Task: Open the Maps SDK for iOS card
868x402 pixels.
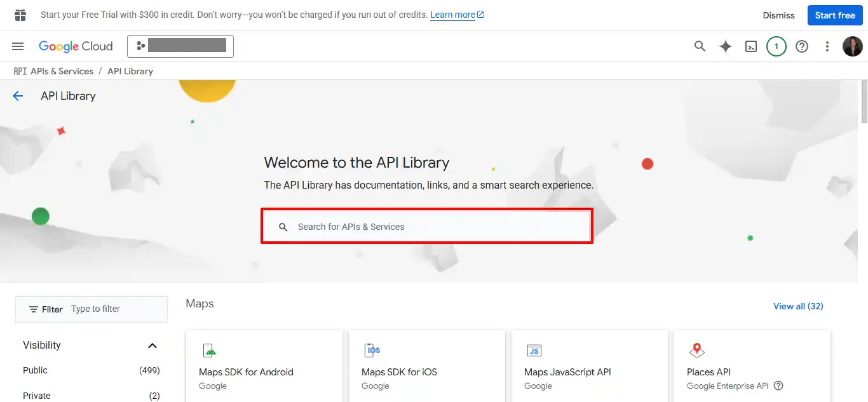Action: click(426, 366)
